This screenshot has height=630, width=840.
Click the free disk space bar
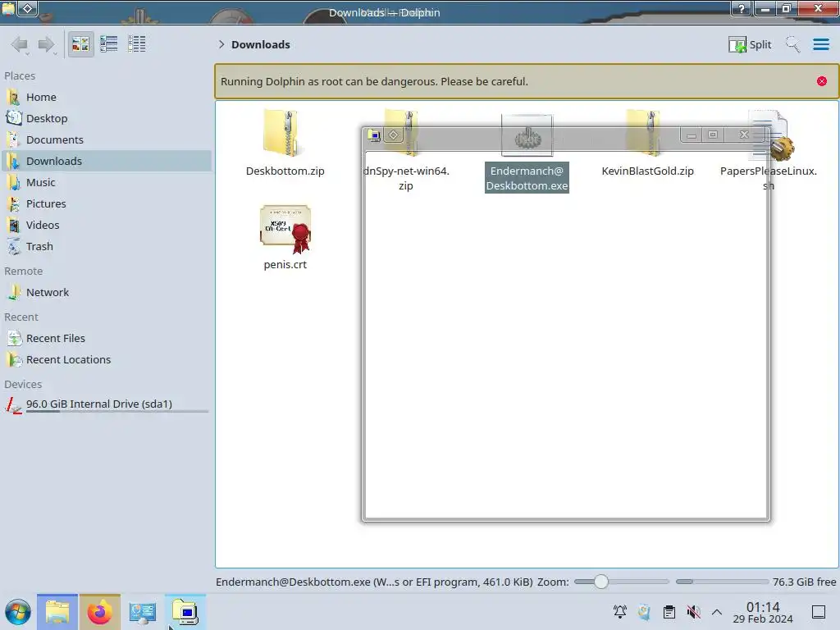[722, 582]
